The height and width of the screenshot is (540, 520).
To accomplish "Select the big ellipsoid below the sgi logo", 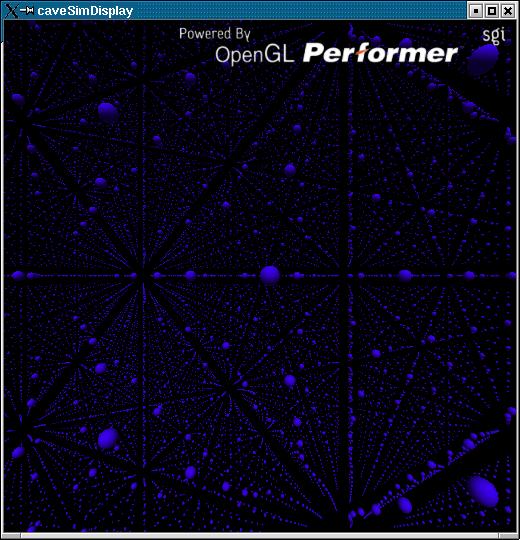I will pos(483,59).
